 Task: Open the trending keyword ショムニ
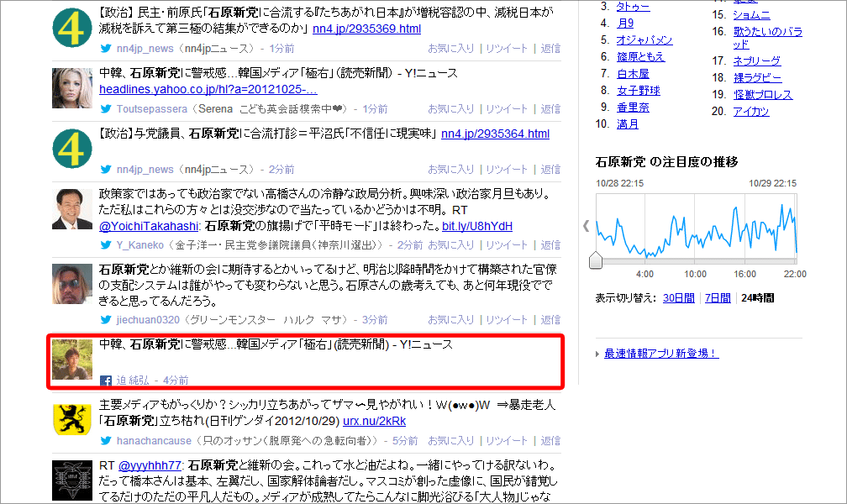click(x=752, y=15)
